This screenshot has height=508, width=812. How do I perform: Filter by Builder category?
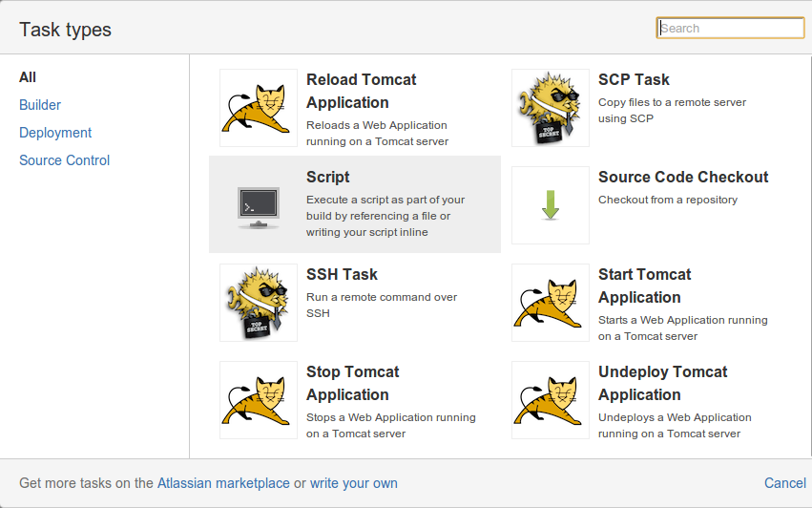tap(40, 105)
